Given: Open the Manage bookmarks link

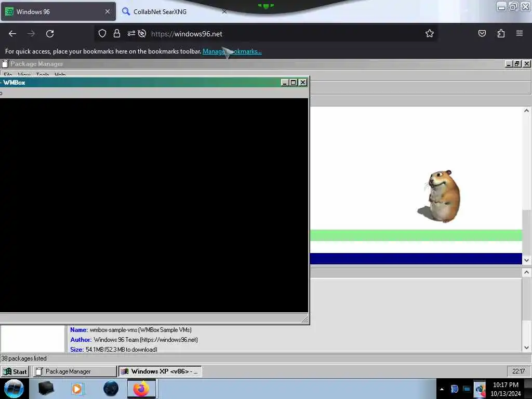Looking at the screenshot, I should point(232,51).
